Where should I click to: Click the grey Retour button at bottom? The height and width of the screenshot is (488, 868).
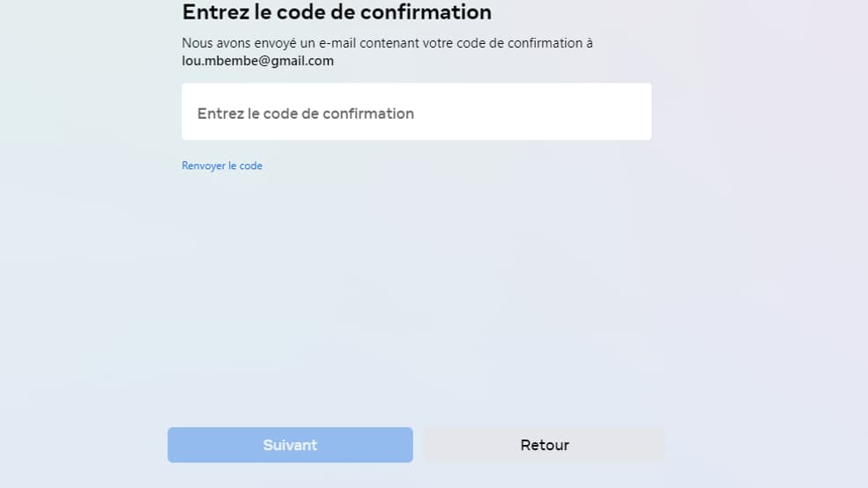(544, 445)
